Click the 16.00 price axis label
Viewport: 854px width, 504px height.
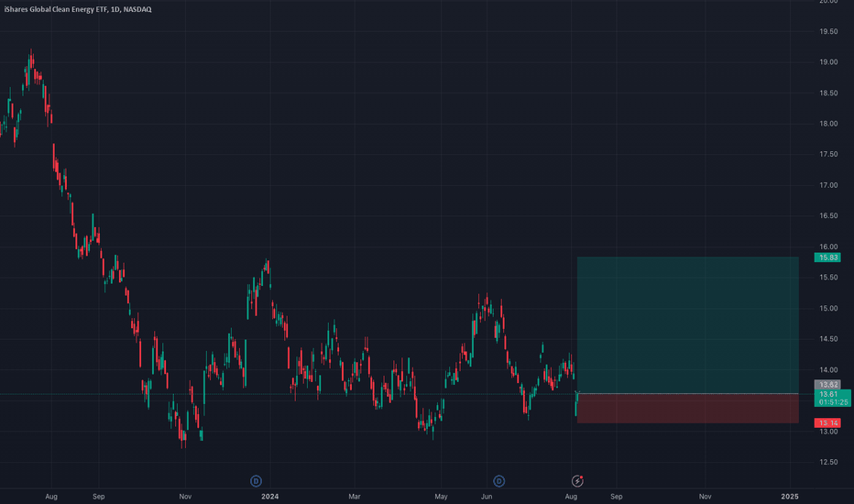828,247
